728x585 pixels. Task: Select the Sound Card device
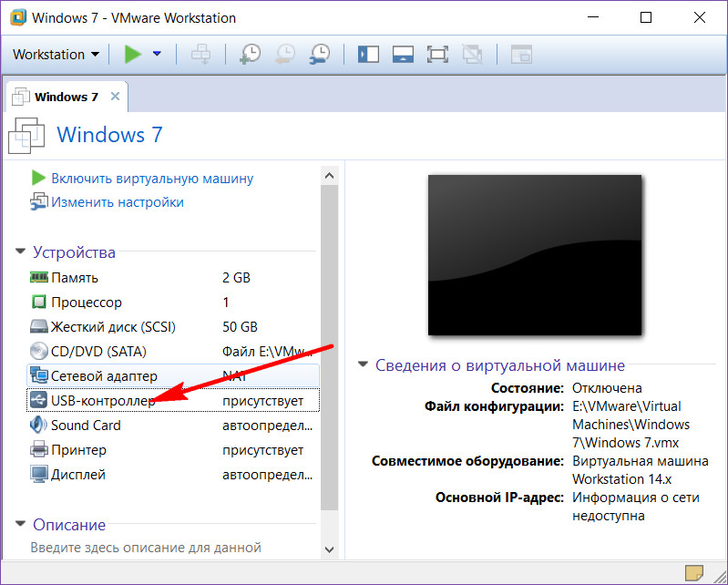[173, 426]
